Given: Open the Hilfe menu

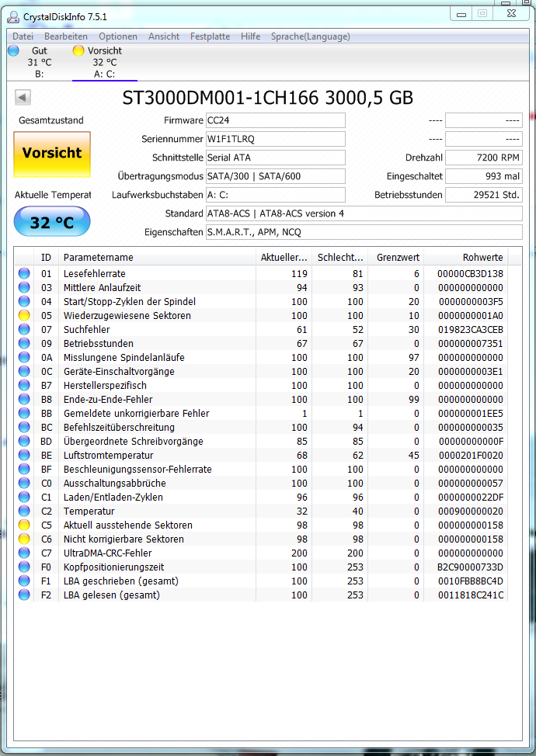Looking at the screenshot, I should (x=250, y=36).
